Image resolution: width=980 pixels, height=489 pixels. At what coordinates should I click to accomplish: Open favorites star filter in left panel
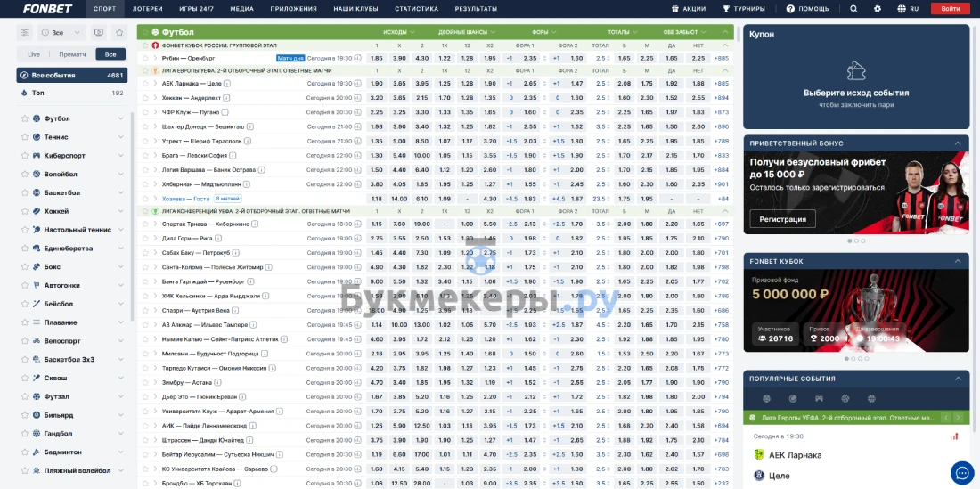pos(119,32)
